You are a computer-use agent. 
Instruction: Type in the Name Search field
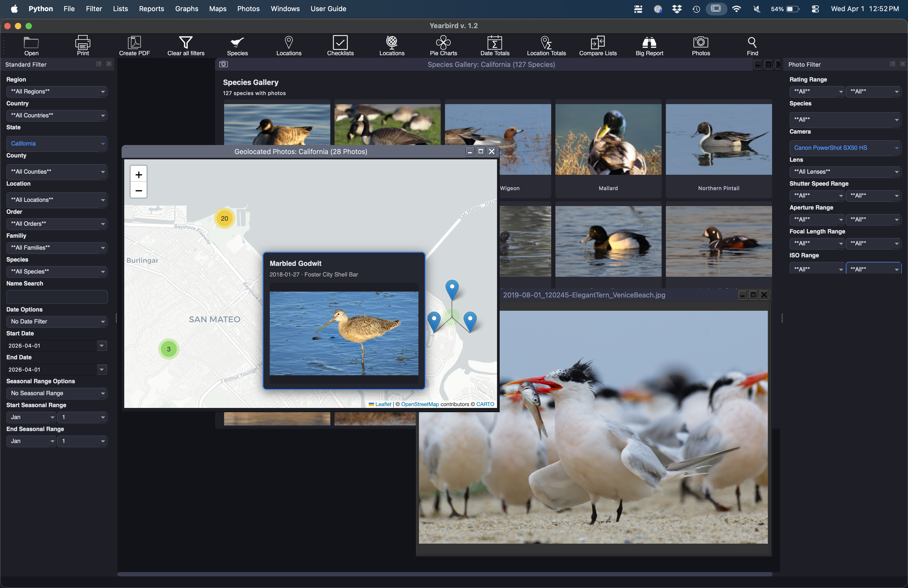click(x=57, y=297)
